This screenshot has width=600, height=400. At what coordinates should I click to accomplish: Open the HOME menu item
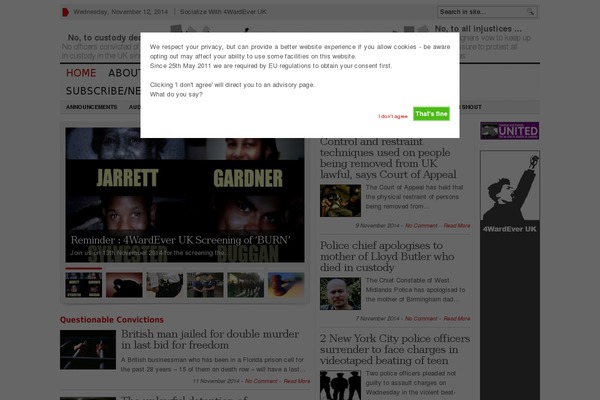[81, 73]
